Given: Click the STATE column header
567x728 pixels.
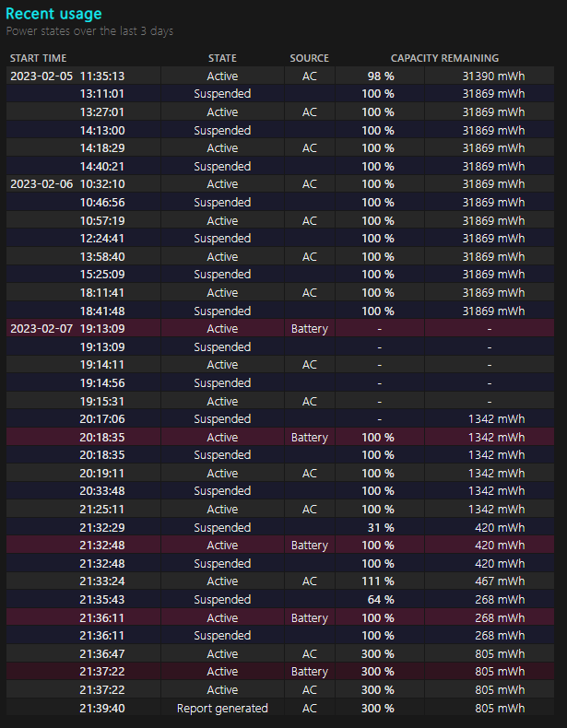Looking at the screenshot, I should tap(222, 58).
